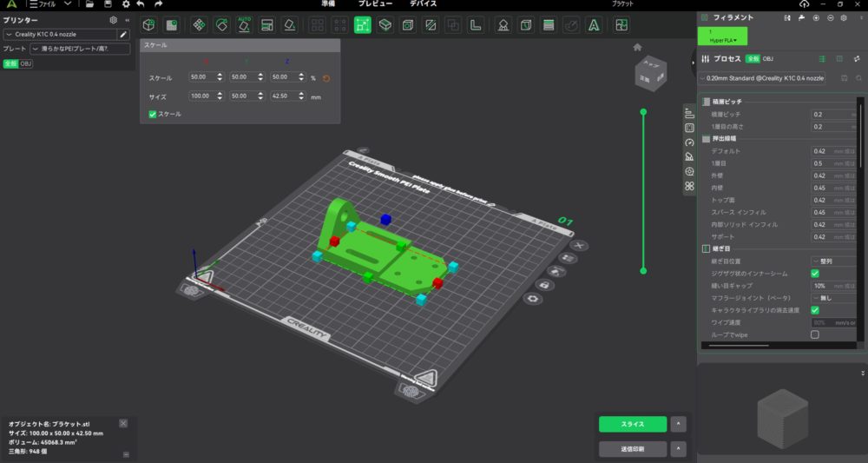The height and width of the screenshot is (463, 868).
Task: Click the Arrange all objects icon
Action: [x=199, y=25]
